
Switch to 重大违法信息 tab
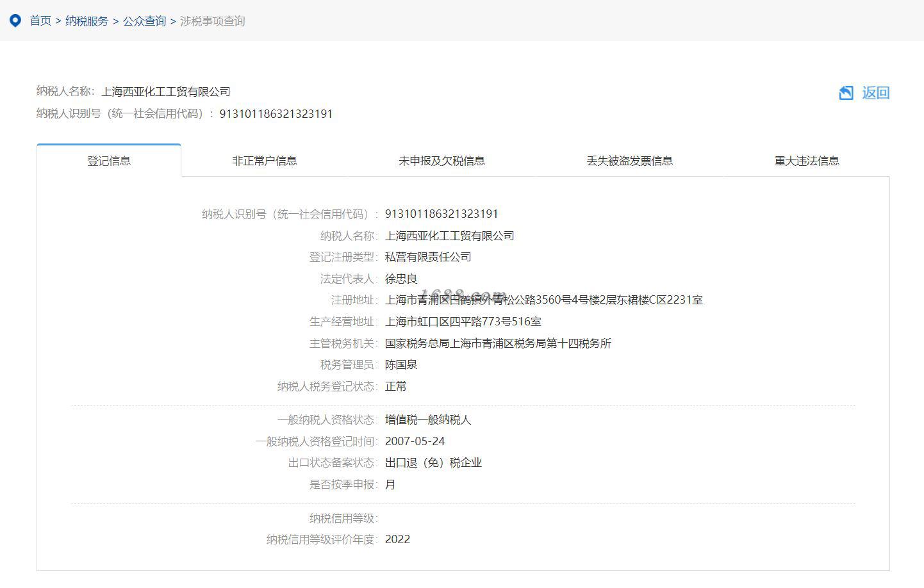(807, 161)
